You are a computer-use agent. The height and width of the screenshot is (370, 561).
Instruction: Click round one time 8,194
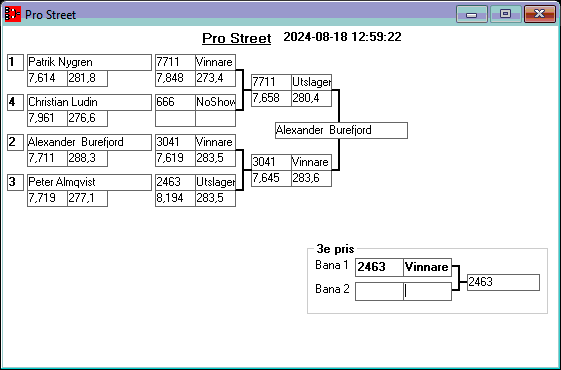point(175,199)
